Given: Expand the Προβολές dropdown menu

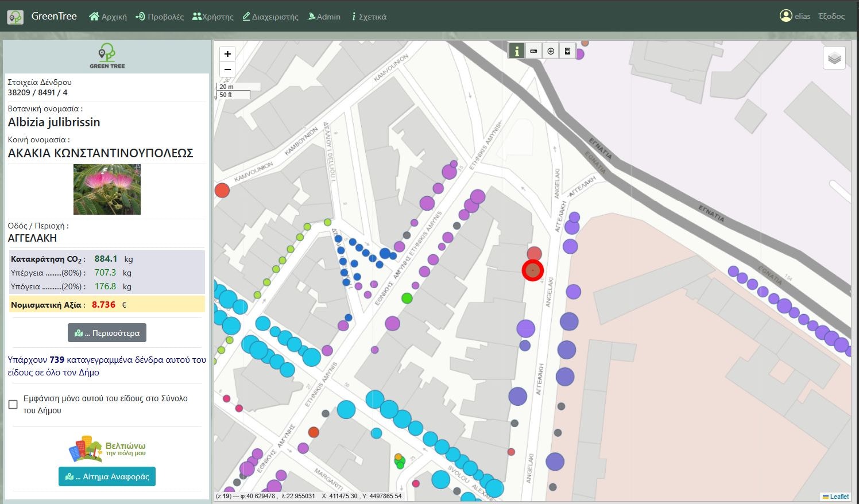Looking at the screenshot, I should pos(159,16).
